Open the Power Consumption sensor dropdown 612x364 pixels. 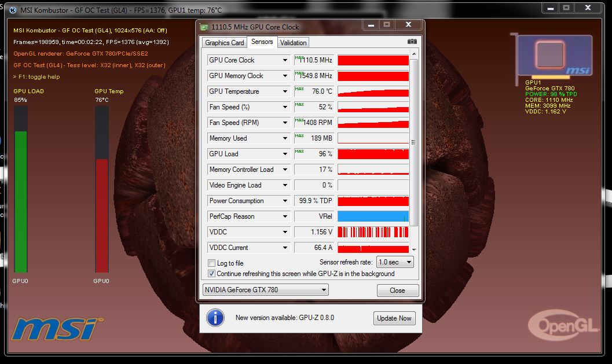point(285,201)
